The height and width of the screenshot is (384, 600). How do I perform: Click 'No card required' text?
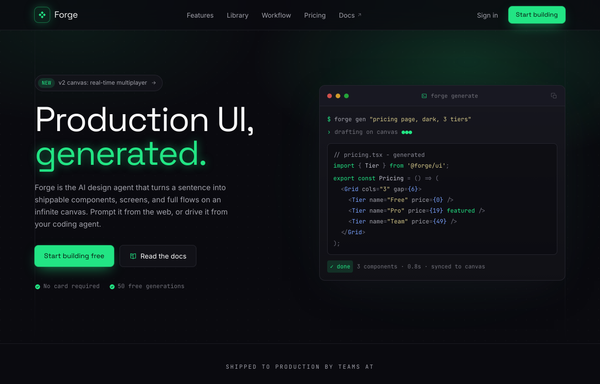[71, 286]
